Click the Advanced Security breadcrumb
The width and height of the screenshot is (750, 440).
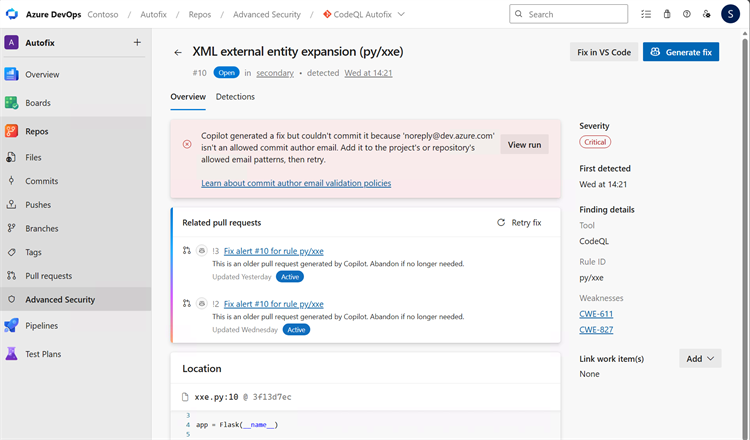(267, 14)
